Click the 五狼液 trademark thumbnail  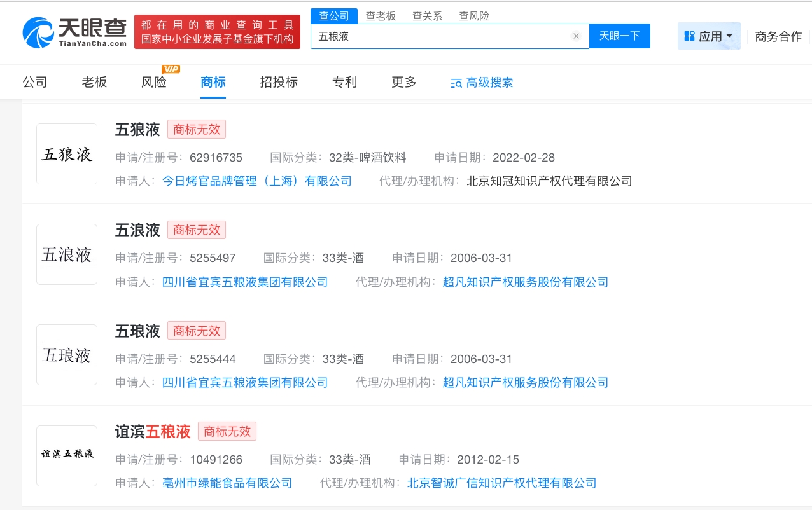[x=67, y=154]
